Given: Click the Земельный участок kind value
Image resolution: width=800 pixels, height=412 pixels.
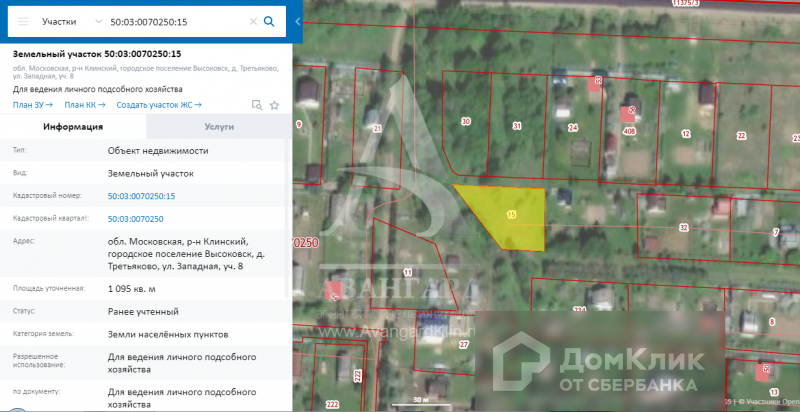Looking at the screenshot, I should coord(151,174).
